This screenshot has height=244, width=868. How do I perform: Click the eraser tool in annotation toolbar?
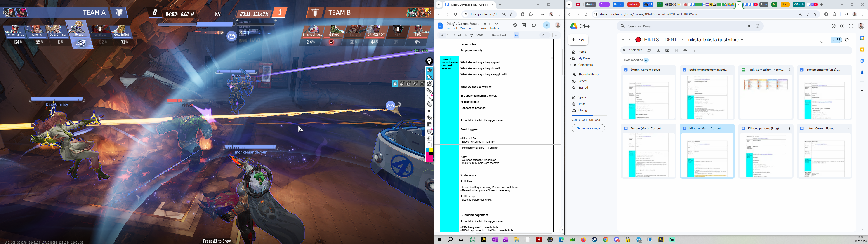[429, 104]
